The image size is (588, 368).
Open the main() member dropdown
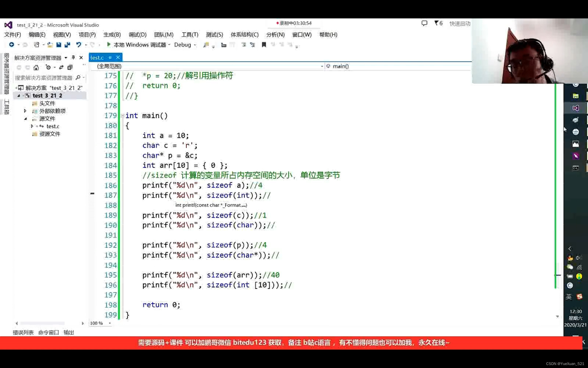(x=398, y=66)
